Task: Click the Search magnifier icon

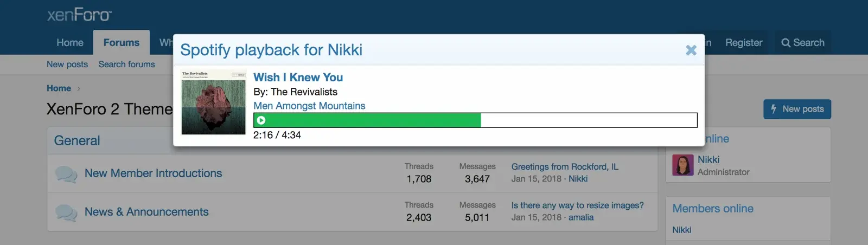Action: click(x=786, y=43)
